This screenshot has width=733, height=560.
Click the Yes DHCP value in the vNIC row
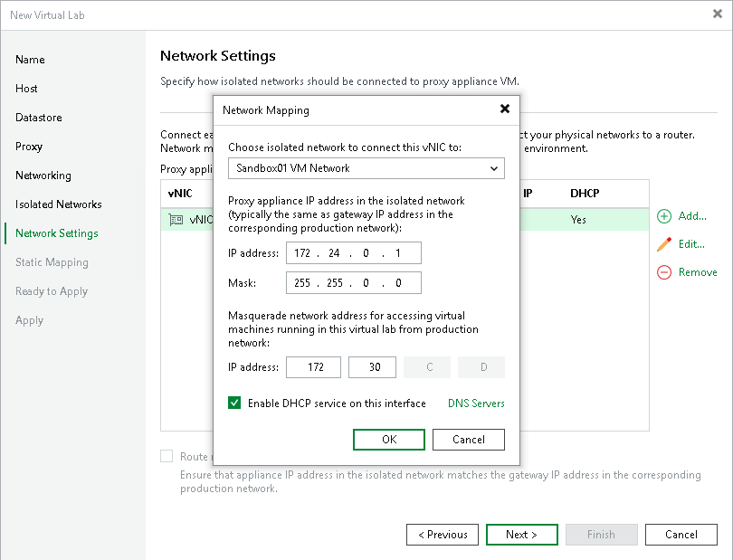[x=578, y=219]
